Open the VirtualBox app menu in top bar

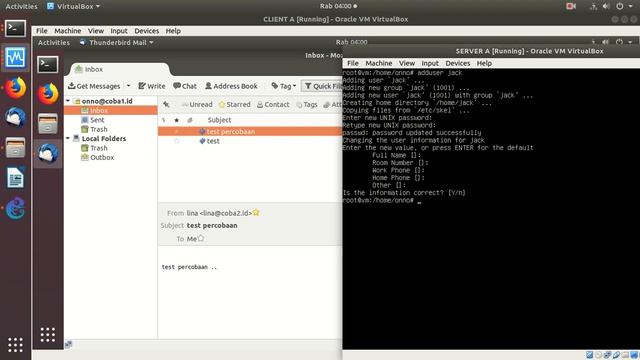point(73,6)
